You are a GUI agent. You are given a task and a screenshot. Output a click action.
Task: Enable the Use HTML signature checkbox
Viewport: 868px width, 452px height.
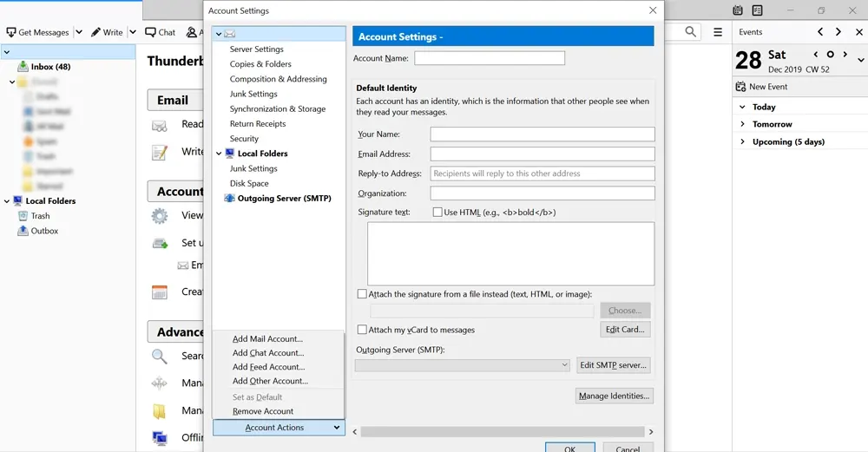pos(437,212)
